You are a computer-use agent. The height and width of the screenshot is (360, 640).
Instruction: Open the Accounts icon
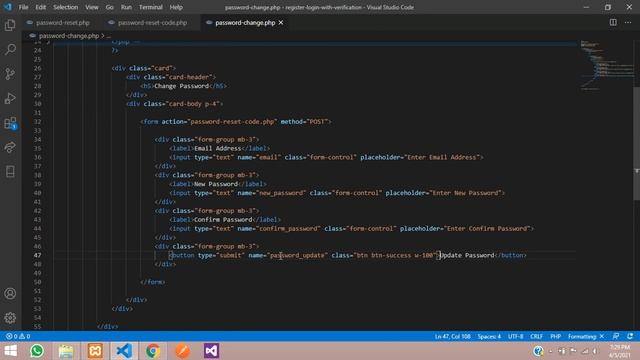coord(10,293)
